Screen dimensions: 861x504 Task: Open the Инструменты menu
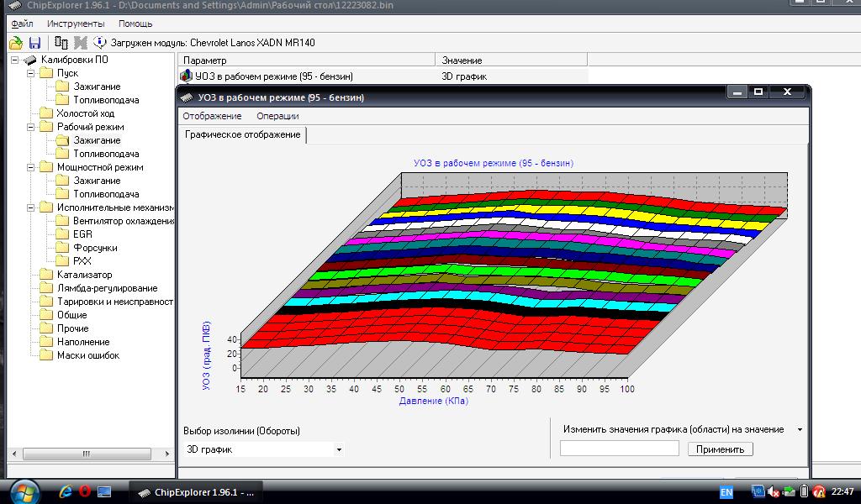(76, 24)
